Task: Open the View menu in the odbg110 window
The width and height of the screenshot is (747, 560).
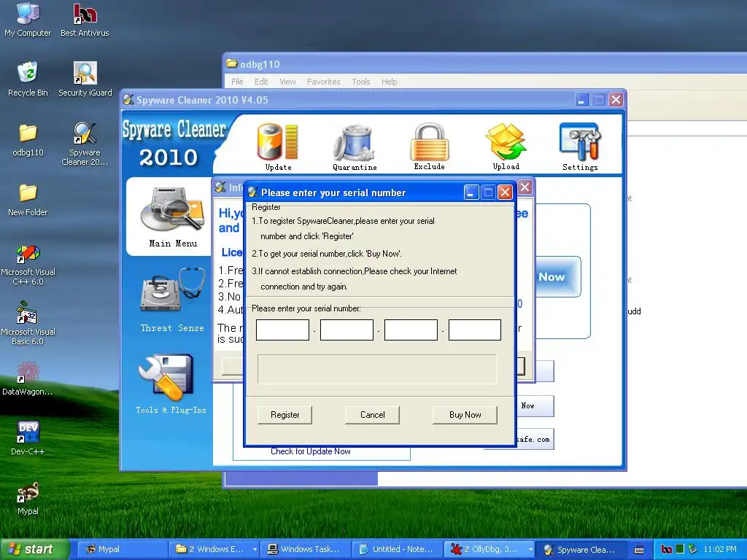Action: click(x=287, y=82)
